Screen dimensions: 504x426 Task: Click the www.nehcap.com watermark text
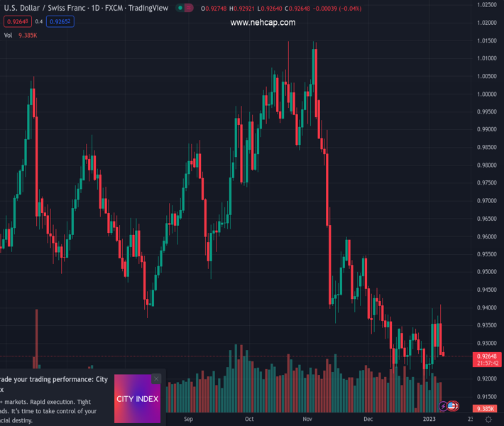coord(263,23)
